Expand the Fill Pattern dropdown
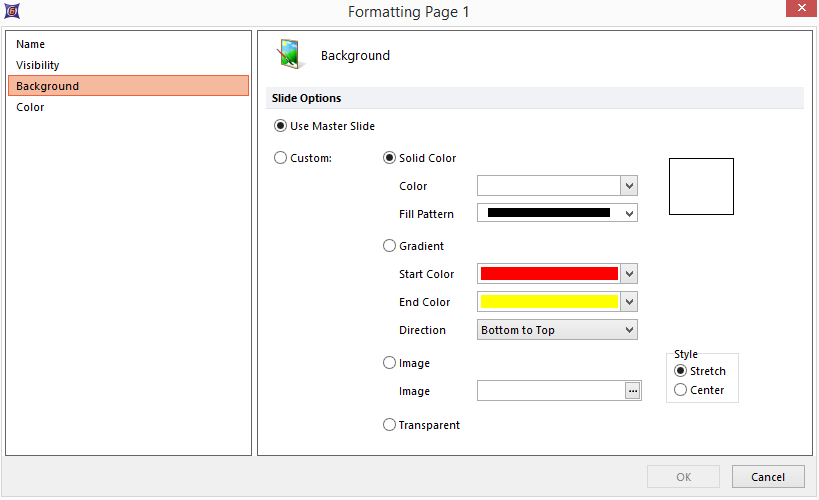Screen dimensions: 819x500 click(x=629, y=213)
